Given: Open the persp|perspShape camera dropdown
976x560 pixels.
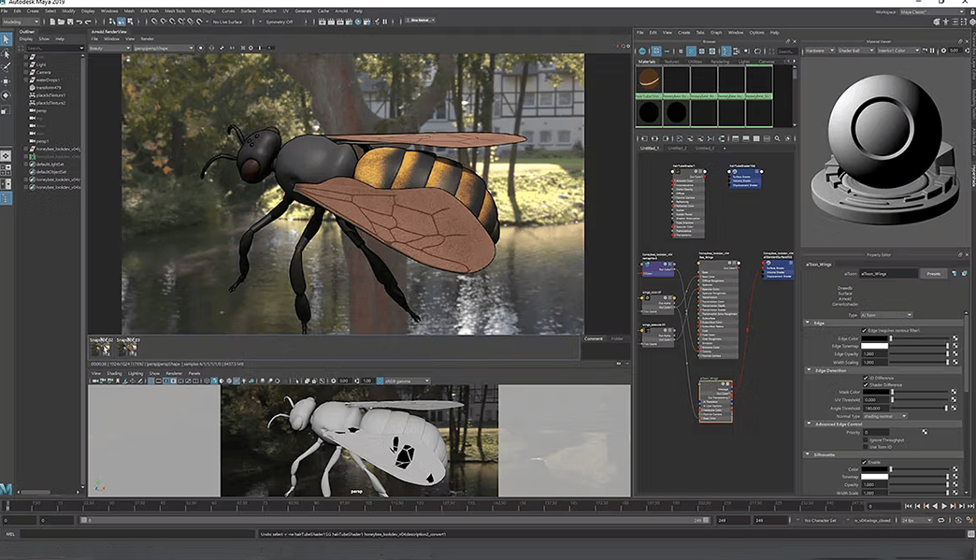Looking at the screenshot, I should 165,48.
